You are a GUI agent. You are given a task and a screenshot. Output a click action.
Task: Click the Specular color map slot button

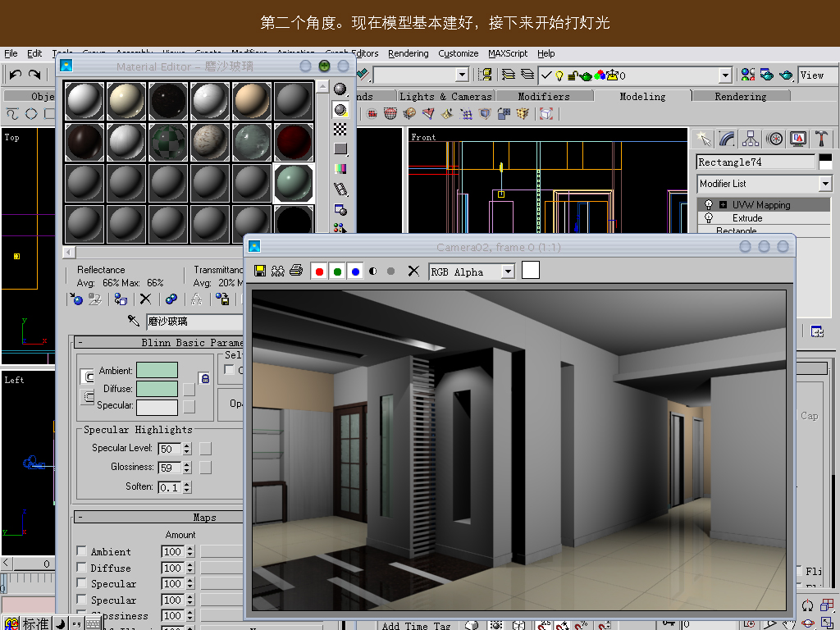tap(189, 407)
